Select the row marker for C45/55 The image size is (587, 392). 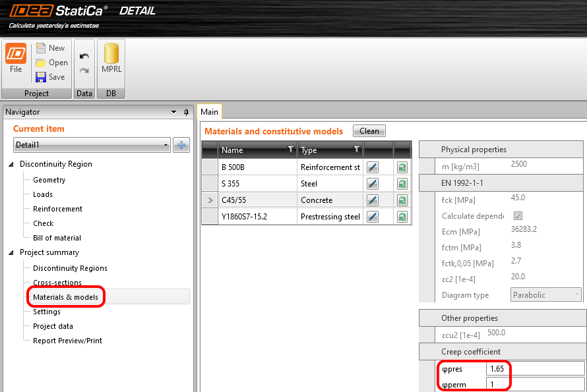coord(210,200)
